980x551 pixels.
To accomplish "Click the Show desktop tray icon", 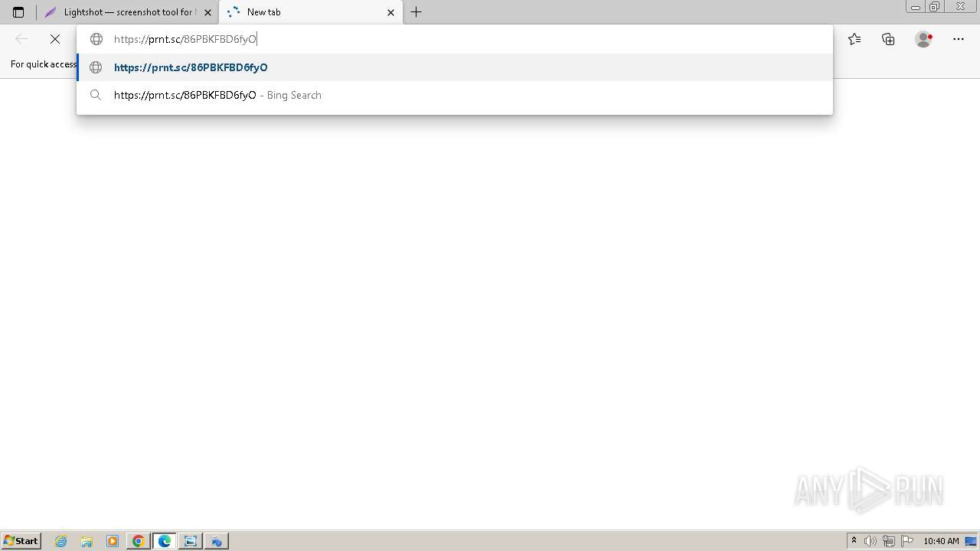I will tap(971, 541).
